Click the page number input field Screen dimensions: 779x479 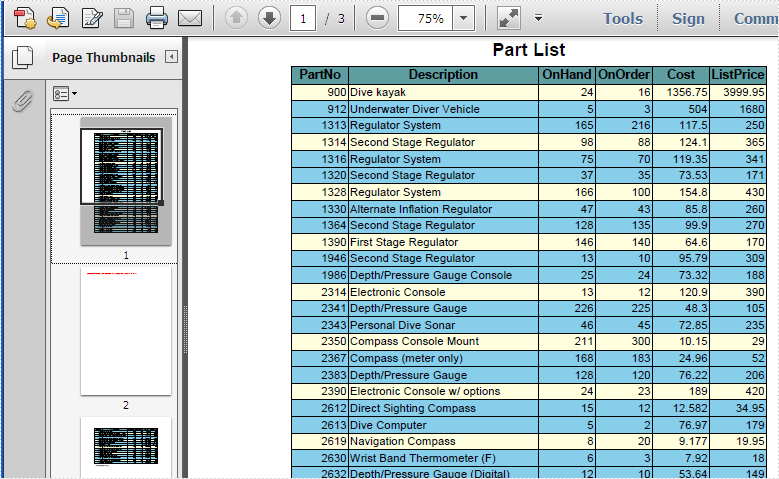click(303, 18)
